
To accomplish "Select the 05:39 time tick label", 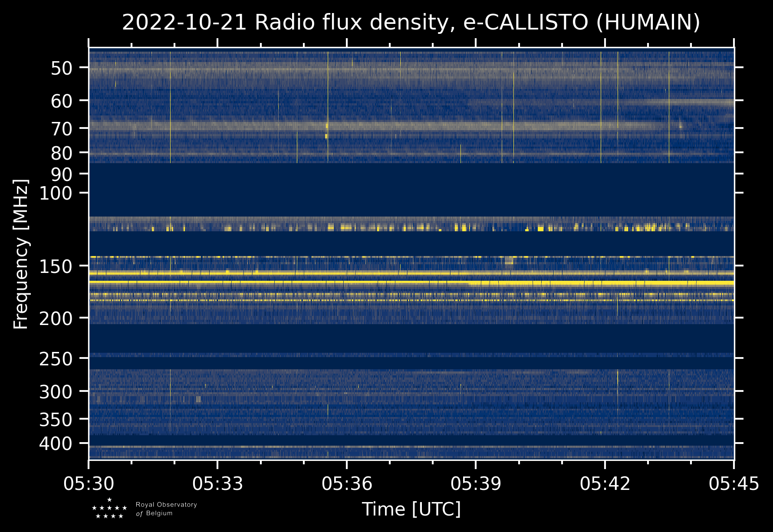I will tap(476, 483).
